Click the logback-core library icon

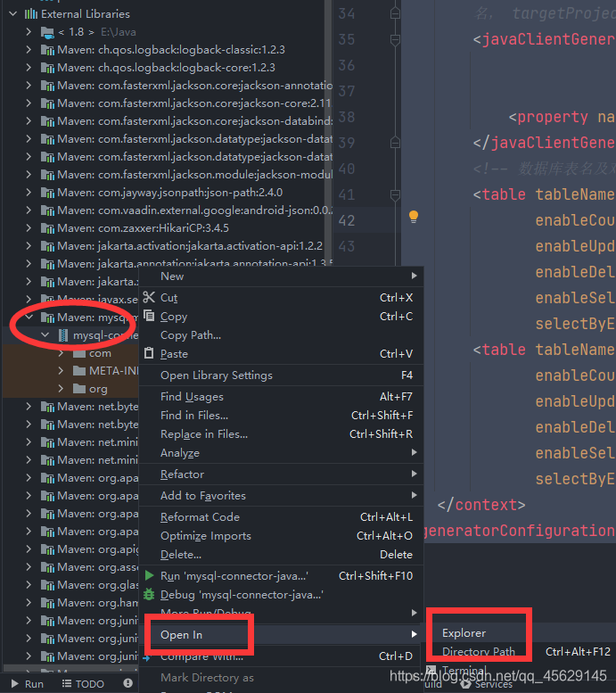point(48,68)
